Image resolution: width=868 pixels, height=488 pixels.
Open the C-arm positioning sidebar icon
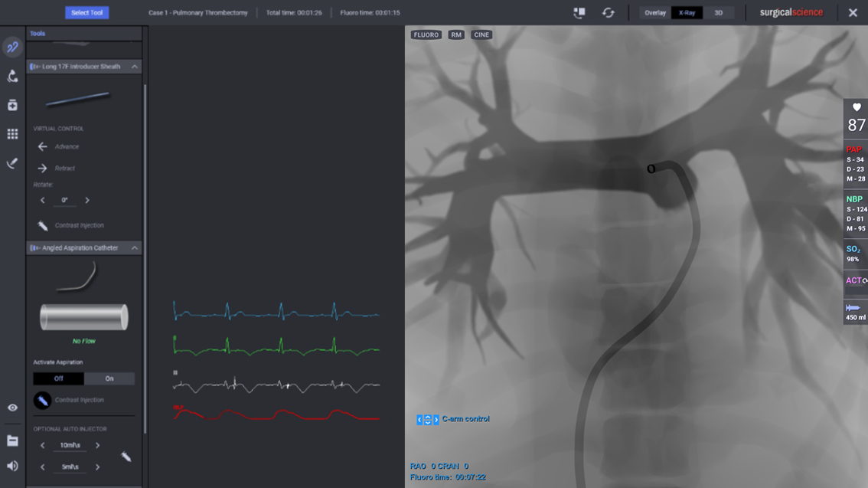click(12, 76)
